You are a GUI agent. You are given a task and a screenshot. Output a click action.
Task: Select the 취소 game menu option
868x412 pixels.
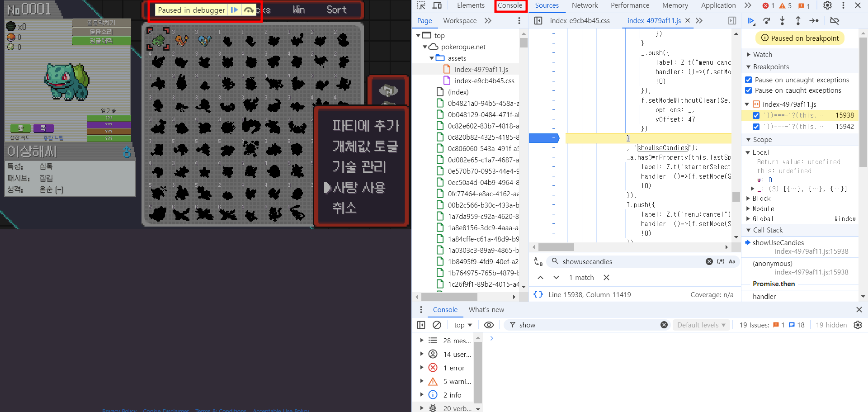click(344, 208)
